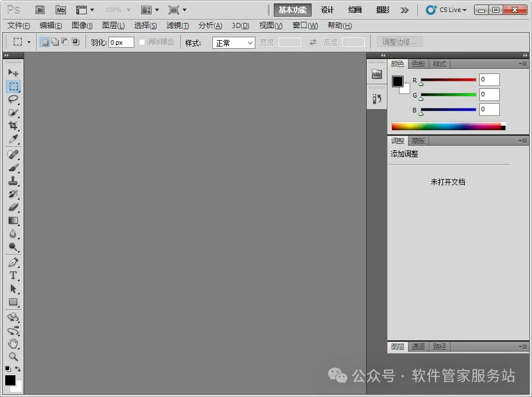The height and width of the screenshot is (397, 532).
Task: Switch to the 设计 workspace
Action: click(328, 10)
